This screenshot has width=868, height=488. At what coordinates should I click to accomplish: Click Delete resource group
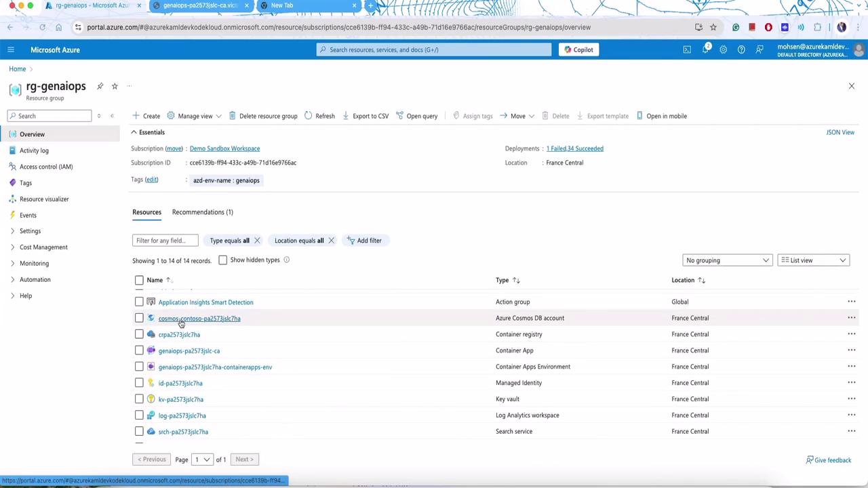(263, 116)
